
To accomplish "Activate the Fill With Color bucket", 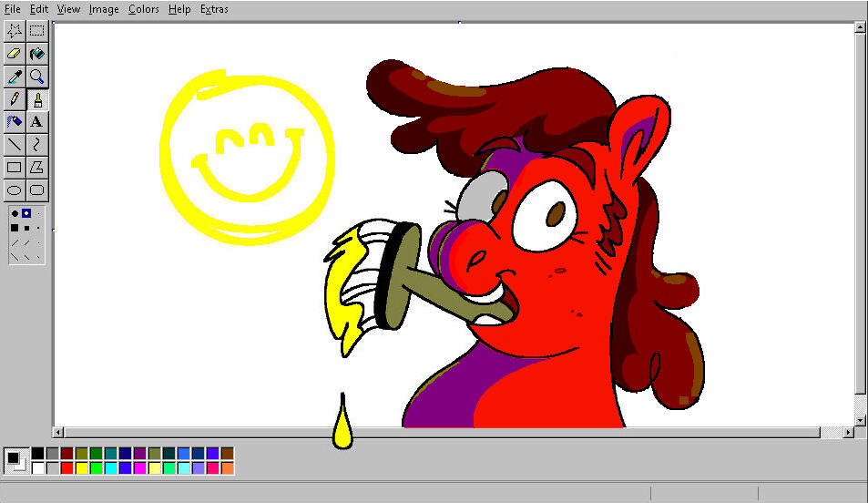I will (37, 53).
